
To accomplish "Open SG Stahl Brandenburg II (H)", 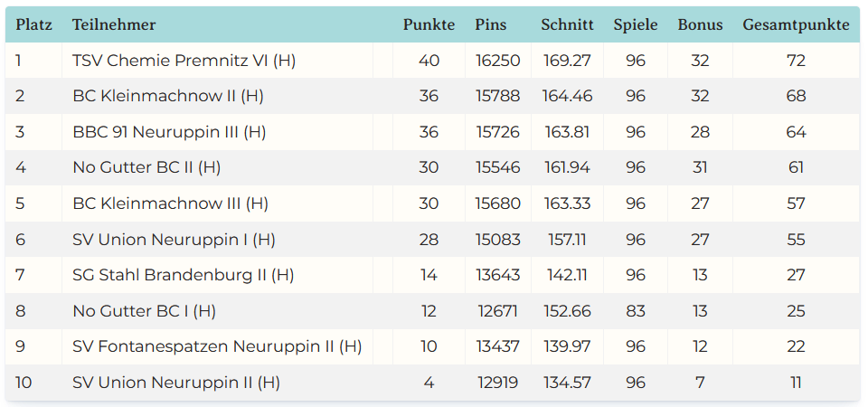I will click(x=184, y=275).
